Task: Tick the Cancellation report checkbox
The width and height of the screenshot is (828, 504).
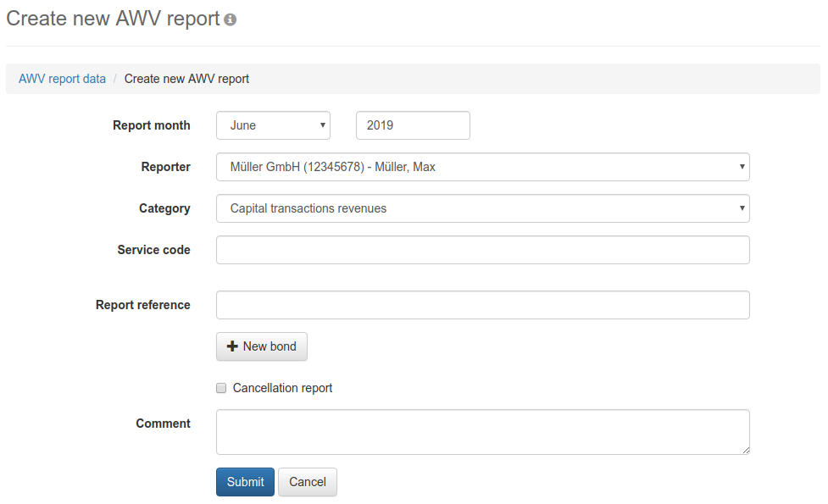Action: (x=221, y=388)
